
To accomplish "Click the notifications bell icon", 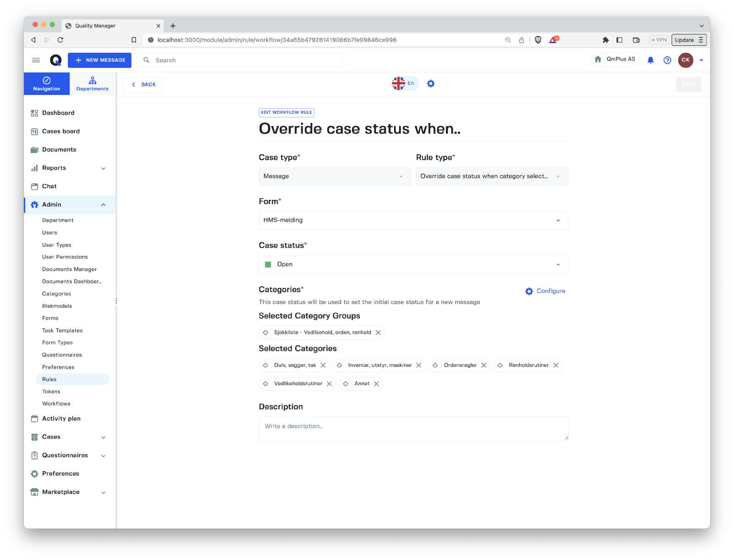I will pos(650,60).
